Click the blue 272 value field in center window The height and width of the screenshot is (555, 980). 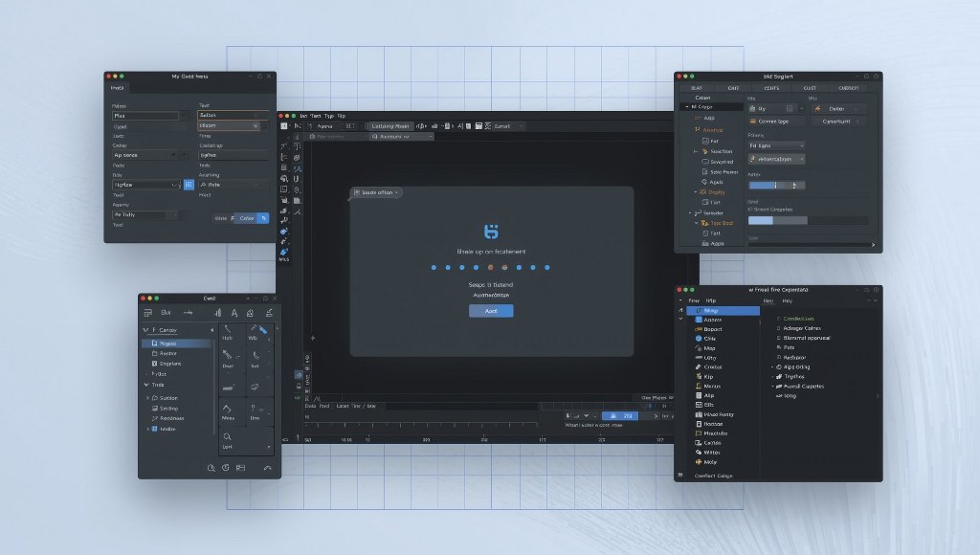620,415
